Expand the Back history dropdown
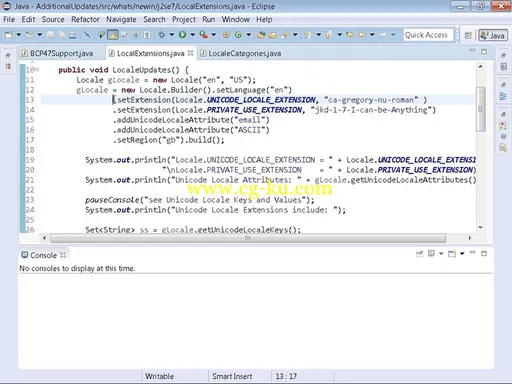Screen dimensions: 512x384 click(x=372, y=35)
